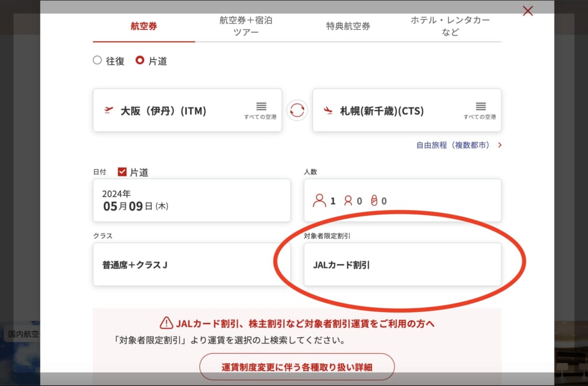Open すべての空港 list for the arrival airport
This screenshot has height=386, width=588.
(x=480, y=108)
